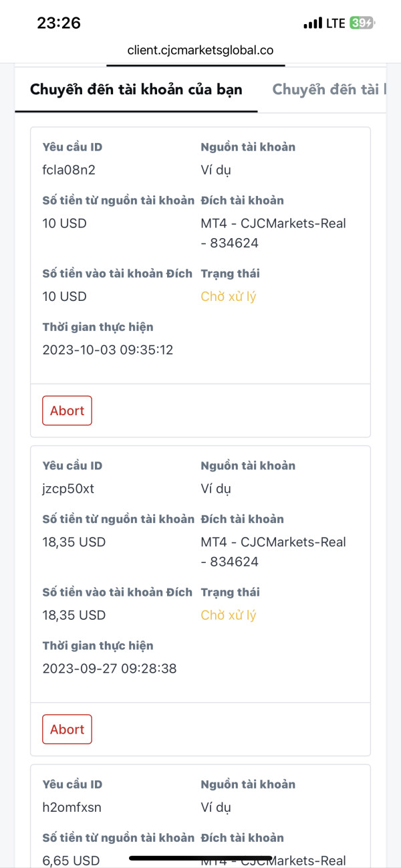
Task: Click request ID jzcp50xt
Action: point(68,488)
